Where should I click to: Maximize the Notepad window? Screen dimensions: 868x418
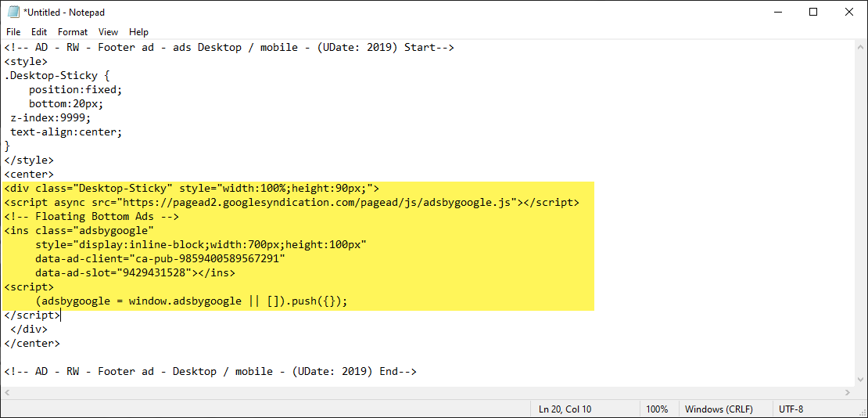813,12
